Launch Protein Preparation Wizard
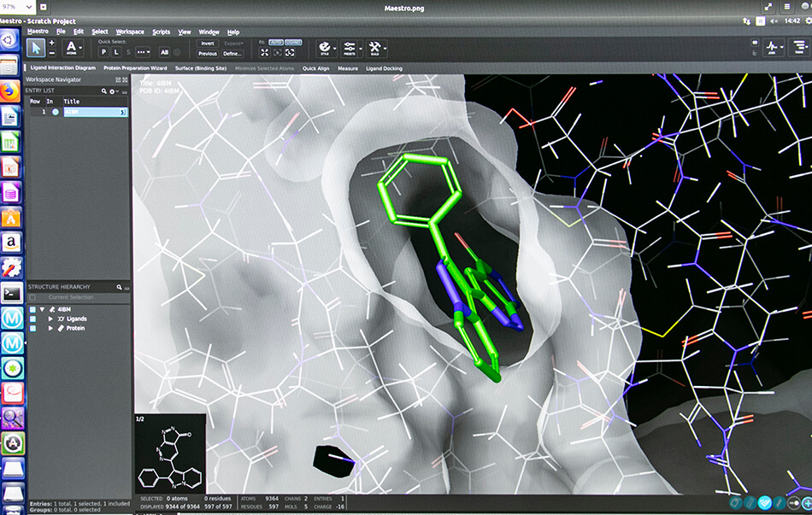Screen dimensions: 812x515 (135, 67)
